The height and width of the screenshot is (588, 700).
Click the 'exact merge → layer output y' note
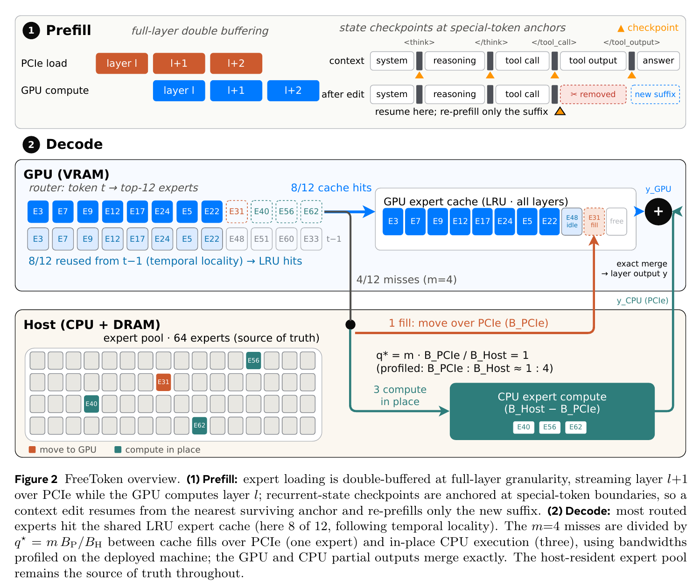pos(634,269)
